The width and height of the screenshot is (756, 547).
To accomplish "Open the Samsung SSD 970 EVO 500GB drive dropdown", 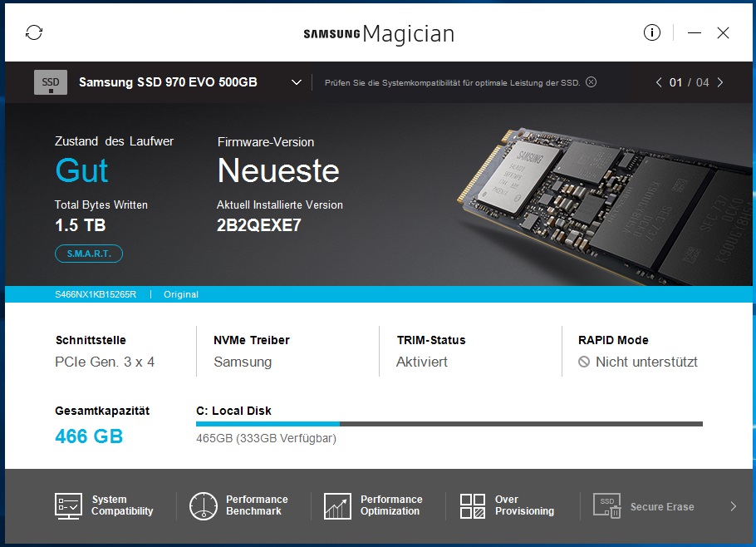I will 297,82.
